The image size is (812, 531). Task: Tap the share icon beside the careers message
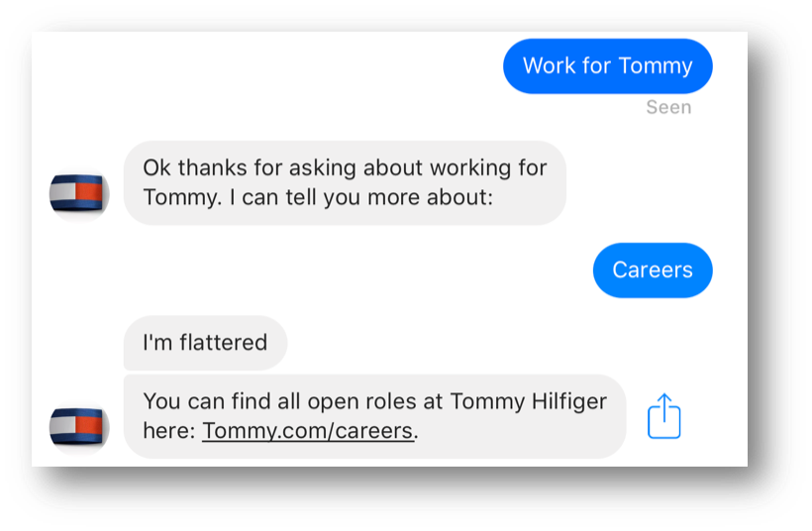pos(663,416)
